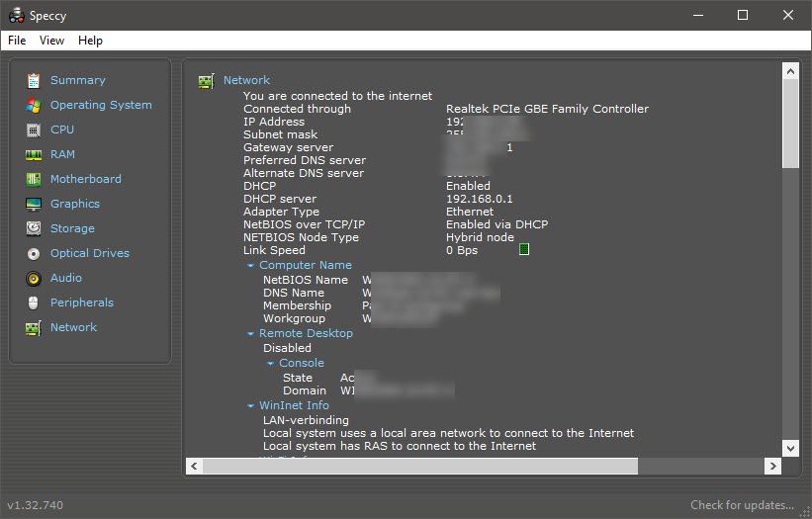Click the 'Preferred DNS server' label

point(305,160)
